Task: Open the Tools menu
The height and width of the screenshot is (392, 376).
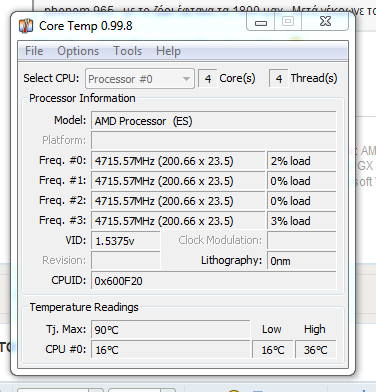Action: point(127,51)
